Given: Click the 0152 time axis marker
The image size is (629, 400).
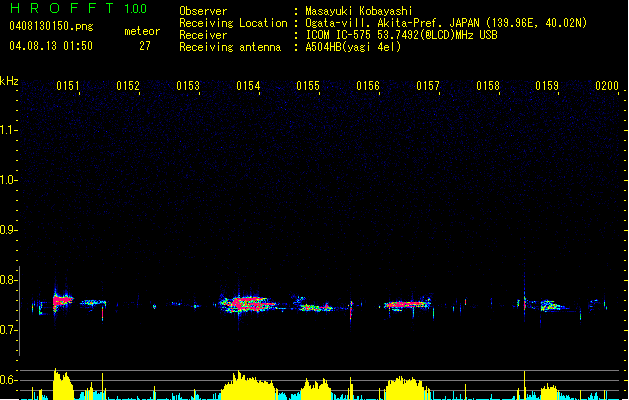Looking at the screenshot, I should [x=128, y=86].
